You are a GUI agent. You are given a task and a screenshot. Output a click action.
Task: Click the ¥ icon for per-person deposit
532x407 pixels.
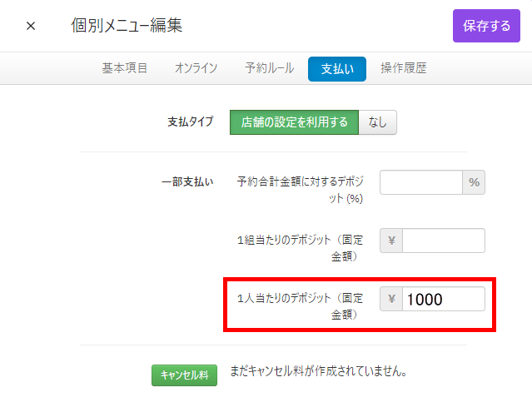click(391, 299)
